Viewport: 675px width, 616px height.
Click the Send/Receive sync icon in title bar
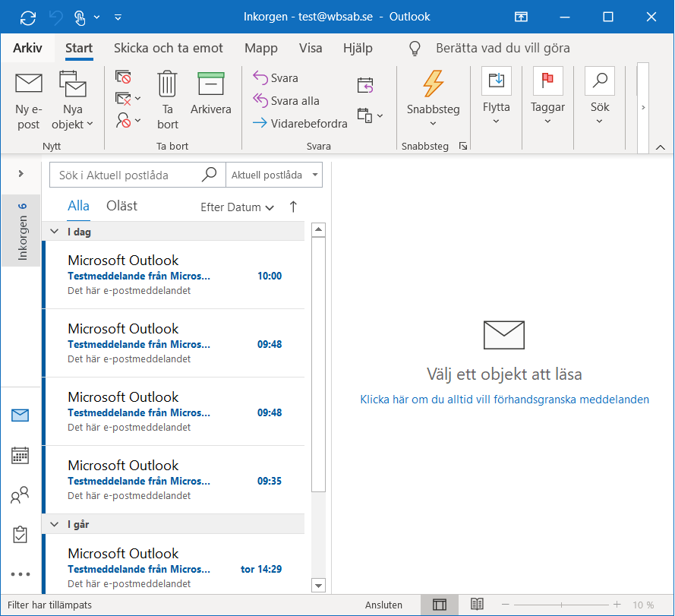coord(28,17)
